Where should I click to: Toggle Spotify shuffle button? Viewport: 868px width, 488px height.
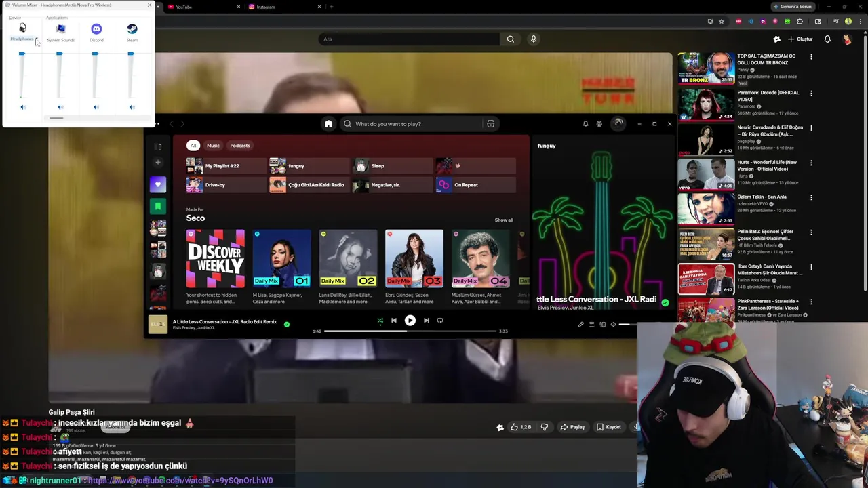tap(380, 321)
